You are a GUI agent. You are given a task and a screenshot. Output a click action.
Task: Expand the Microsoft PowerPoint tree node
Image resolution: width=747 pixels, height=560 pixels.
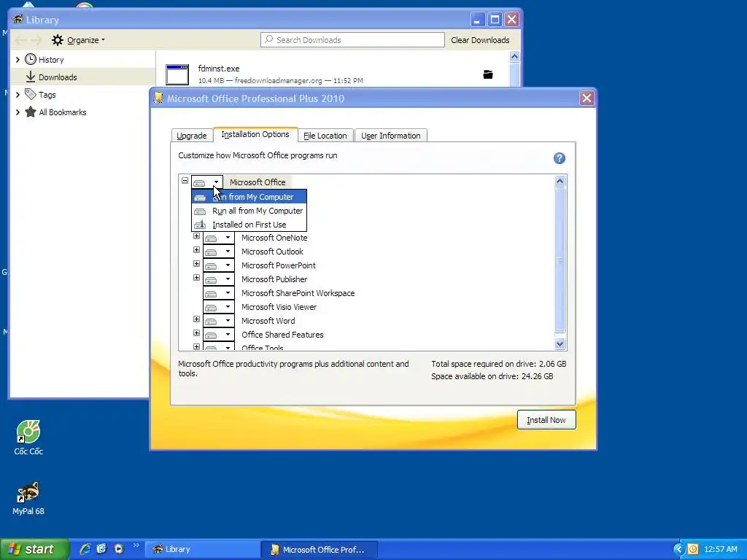pos(196,264)
